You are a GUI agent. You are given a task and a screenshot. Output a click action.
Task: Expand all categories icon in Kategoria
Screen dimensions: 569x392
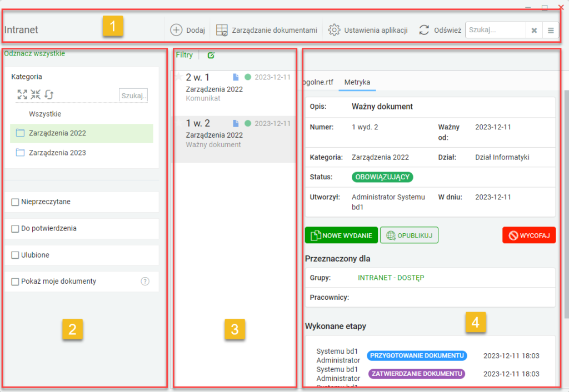pyautogui.click(x=22, y=94)
